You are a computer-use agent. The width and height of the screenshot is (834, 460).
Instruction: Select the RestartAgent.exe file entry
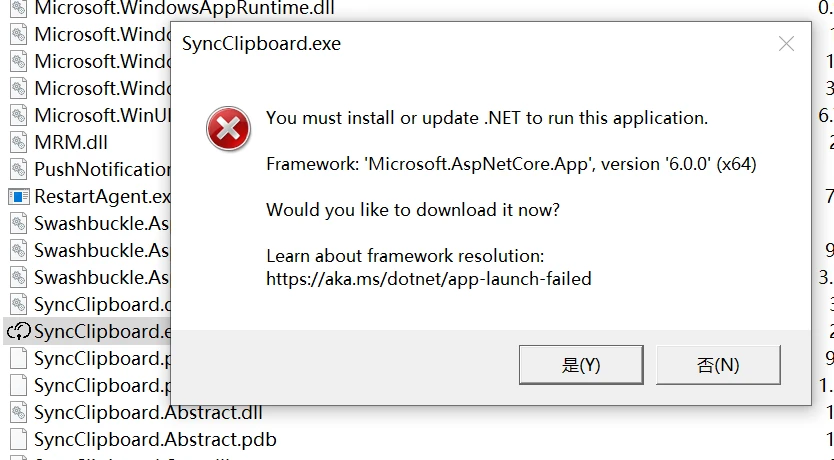pos(102,196)
